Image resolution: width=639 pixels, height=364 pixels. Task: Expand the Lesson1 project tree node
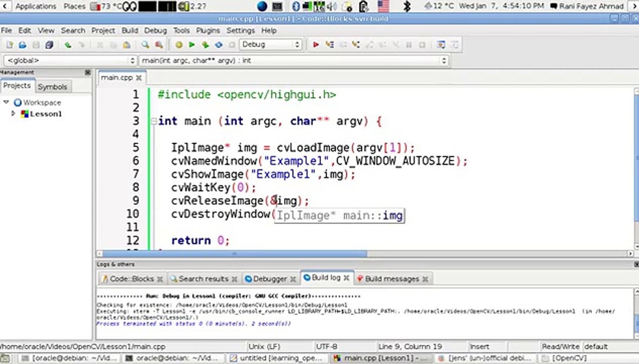click(x=14, y=114)
